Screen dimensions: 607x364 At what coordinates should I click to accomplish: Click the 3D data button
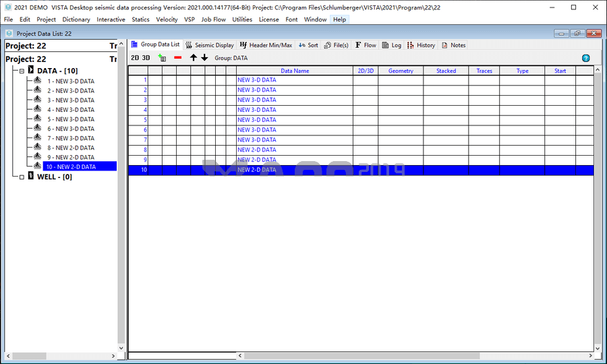tap(146, 58)
